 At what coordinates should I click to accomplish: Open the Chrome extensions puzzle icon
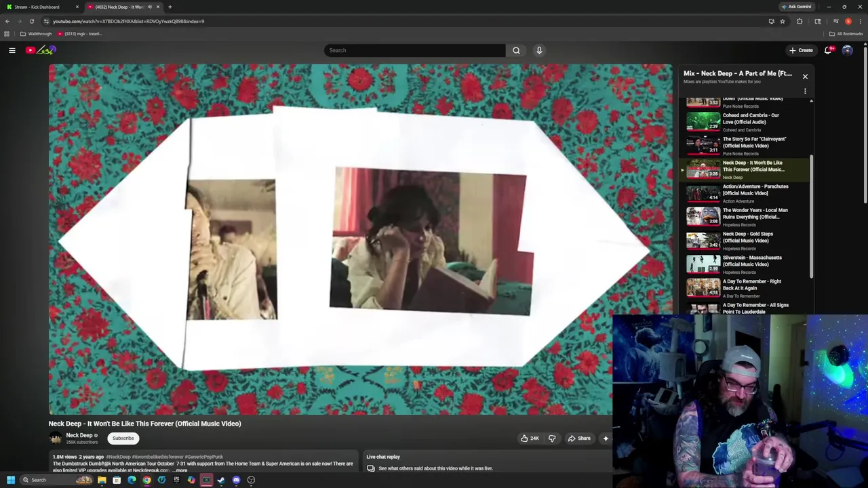point(800,21)
